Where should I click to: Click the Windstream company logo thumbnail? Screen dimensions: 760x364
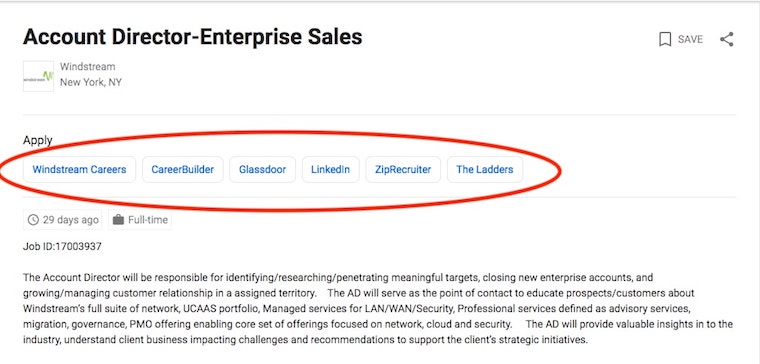pyautogui.click(x=38, y=76)
